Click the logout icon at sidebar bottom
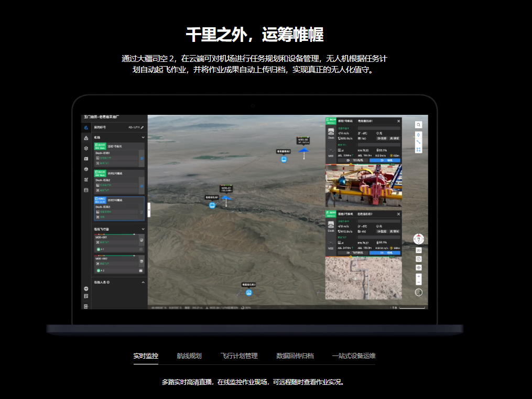This screenshot has width=532, height=399. [86, 306]
